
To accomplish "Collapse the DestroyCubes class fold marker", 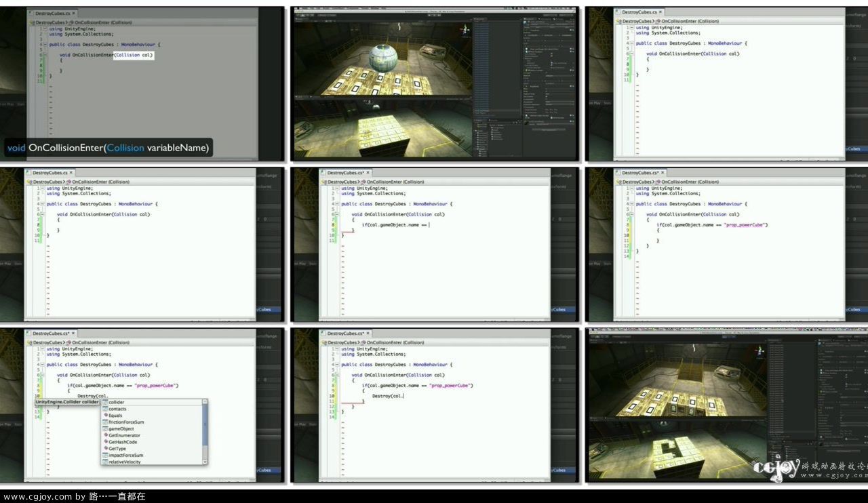I will tap(45, 45).
